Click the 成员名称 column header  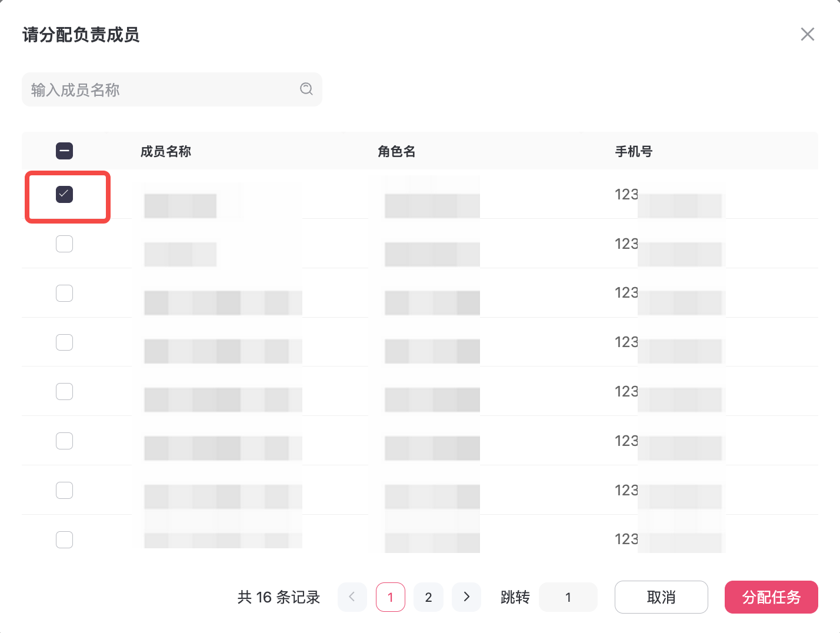(166, 152)
